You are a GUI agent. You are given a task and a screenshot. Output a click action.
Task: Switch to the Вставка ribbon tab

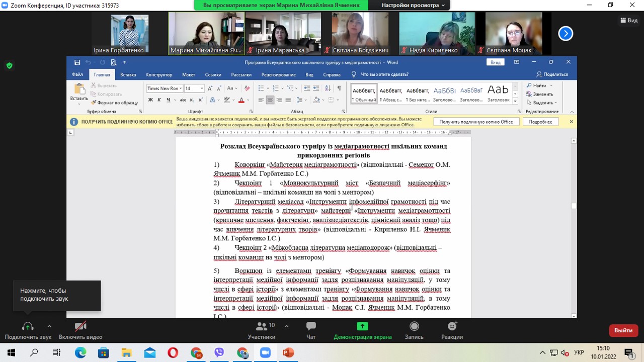[x=128, y=74]
